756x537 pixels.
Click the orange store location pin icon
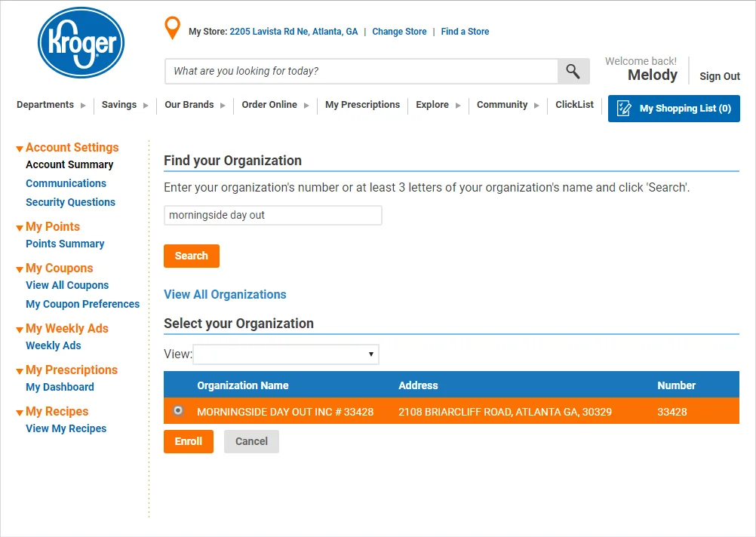[172, 28]
